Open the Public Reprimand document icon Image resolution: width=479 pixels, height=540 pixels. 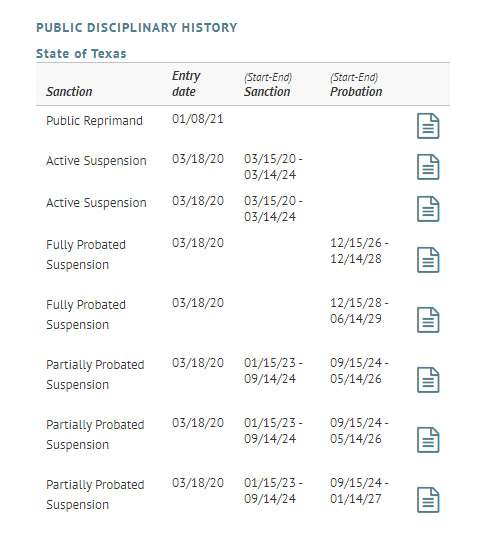(x=428, y=126)
